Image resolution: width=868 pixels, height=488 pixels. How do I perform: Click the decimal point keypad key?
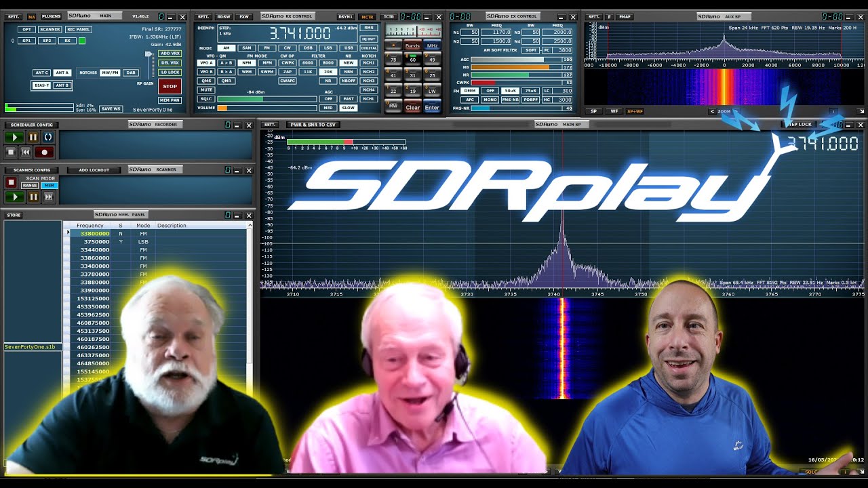(393, 46)
